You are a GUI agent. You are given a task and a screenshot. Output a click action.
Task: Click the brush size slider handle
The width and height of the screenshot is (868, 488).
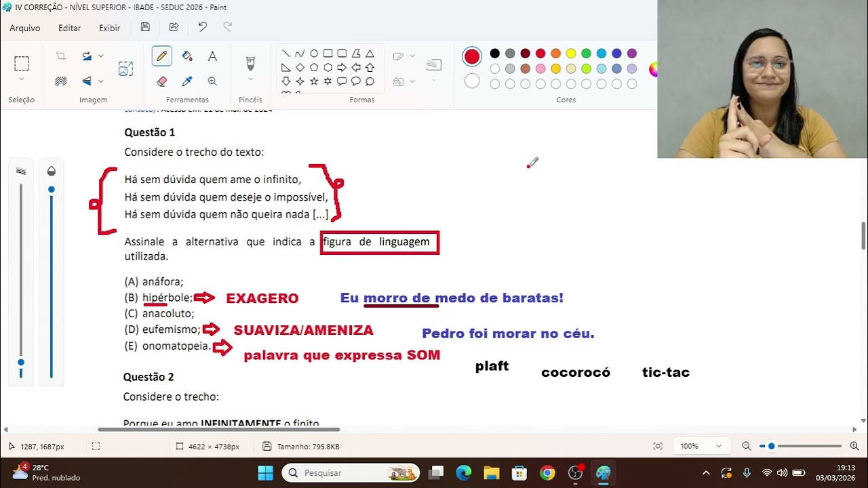(21, 363)
